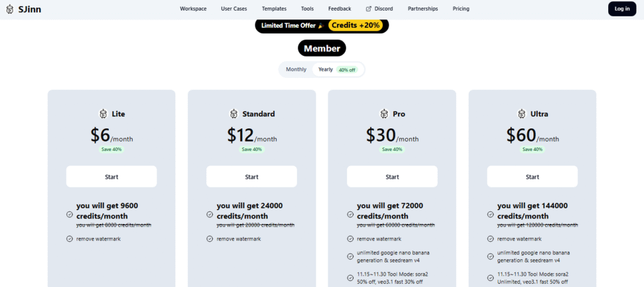The width and height of the screenshot is (644, 287).
Task: Open the Workspace menu item
Action: coord(193,9)
